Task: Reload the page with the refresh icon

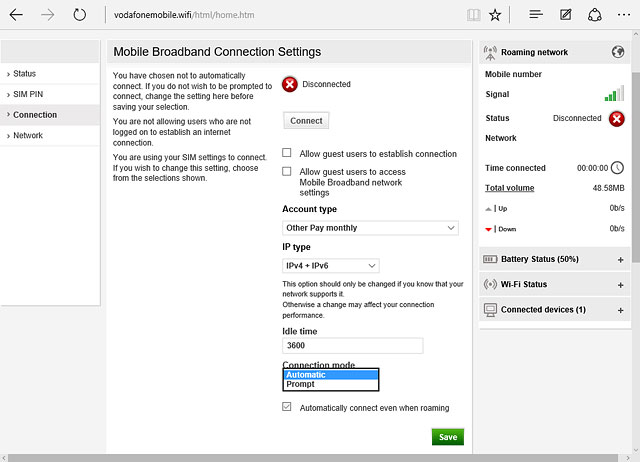Action: pyautogui.click(x=80, y=15)
